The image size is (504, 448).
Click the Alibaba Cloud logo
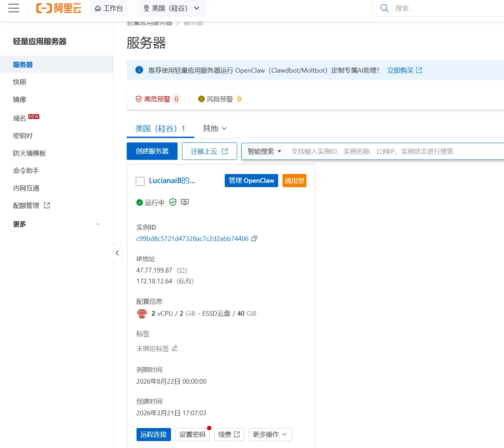point(59,8)
